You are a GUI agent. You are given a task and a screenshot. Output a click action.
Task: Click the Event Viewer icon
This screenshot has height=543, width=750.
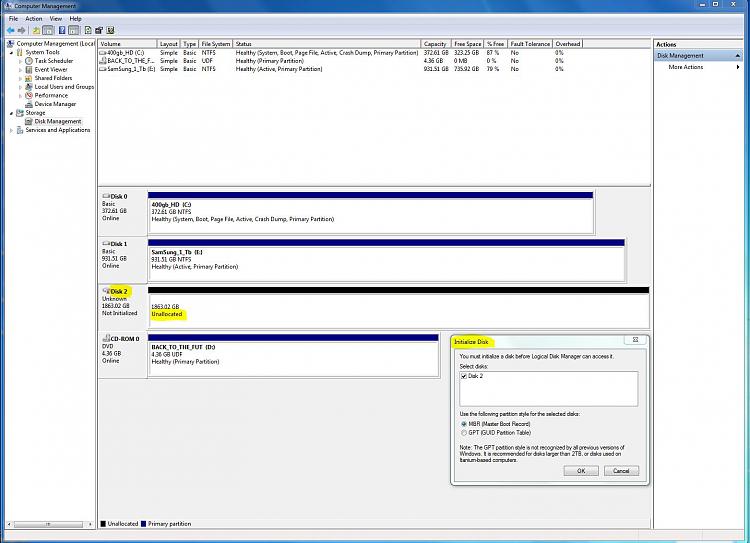[x=29, y=69]
